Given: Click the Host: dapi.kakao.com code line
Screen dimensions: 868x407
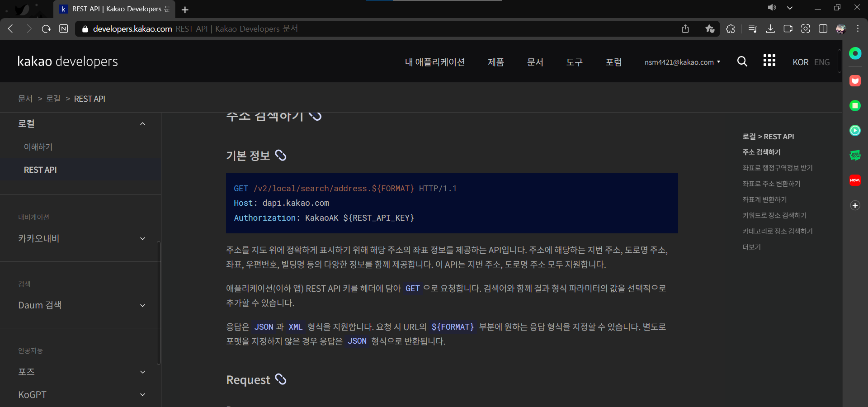Looking at the screenshot, I should [281, 203].
